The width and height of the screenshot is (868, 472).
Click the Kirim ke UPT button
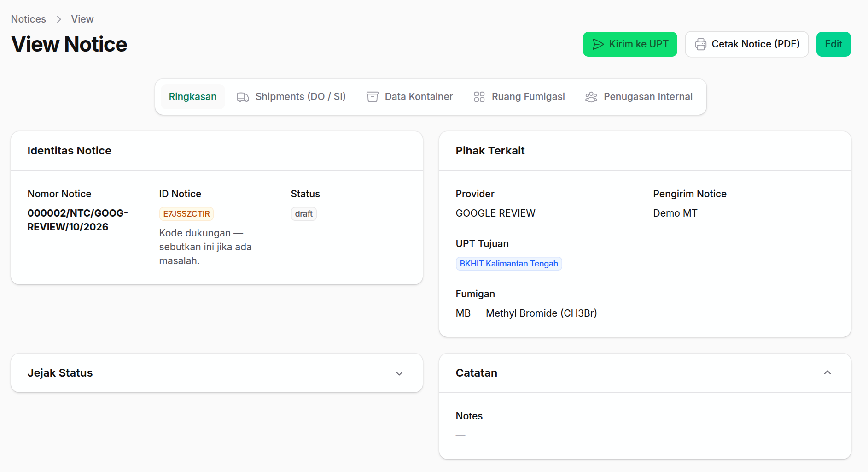click(630, 44)
